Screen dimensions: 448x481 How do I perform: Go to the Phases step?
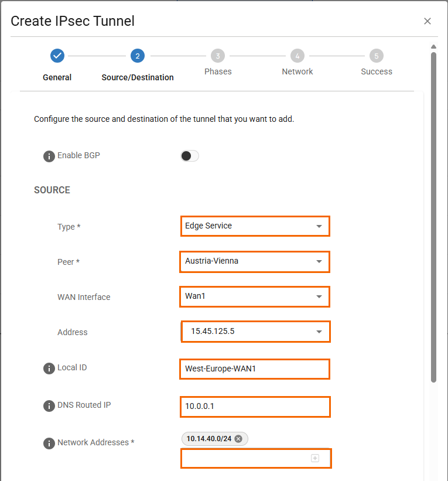click(x=218, y=56)
